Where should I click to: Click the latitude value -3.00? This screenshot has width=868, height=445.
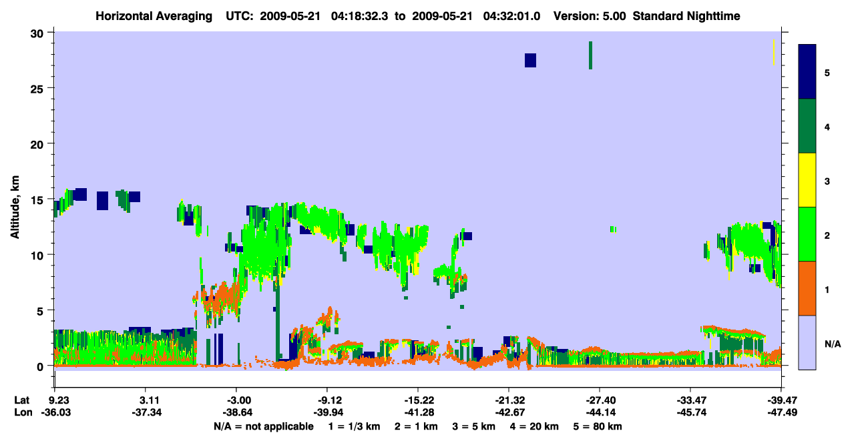[238, 400]
